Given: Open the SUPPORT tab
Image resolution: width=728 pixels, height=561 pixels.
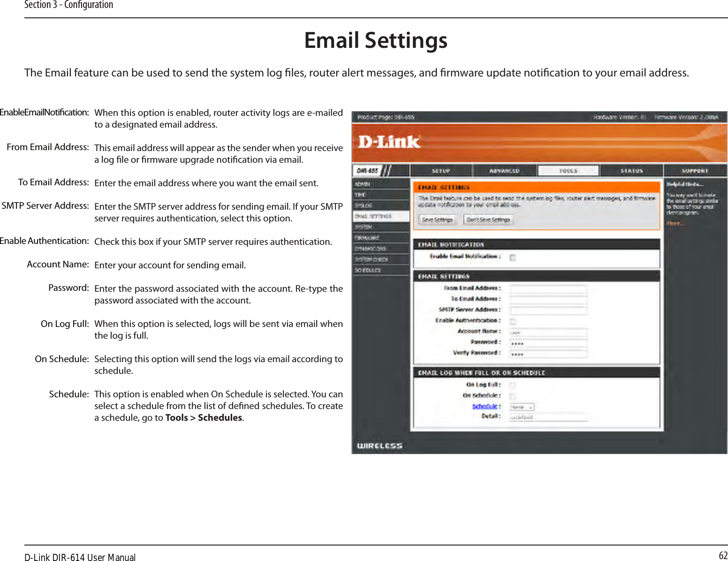Looking at the screenshot, I should pos(695,171).
